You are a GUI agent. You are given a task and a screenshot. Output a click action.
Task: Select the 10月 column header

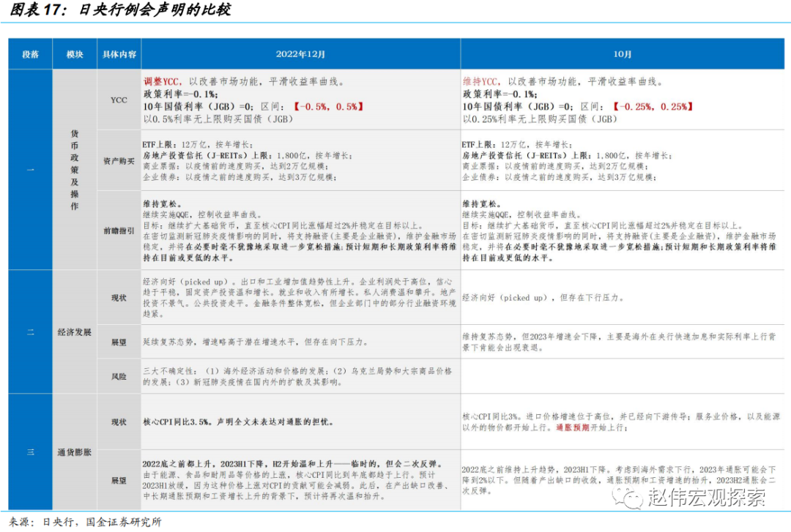(623, 54)
